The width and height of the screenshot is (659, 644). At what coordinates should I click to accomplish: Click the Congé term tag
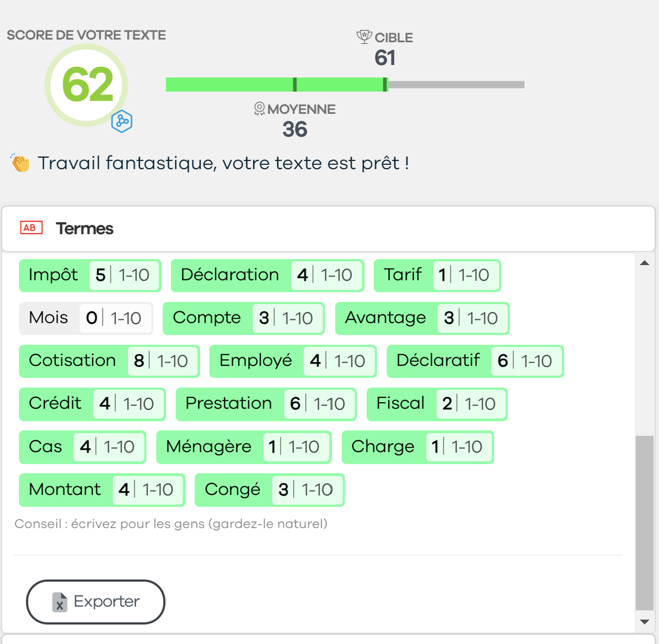[270, 490]
